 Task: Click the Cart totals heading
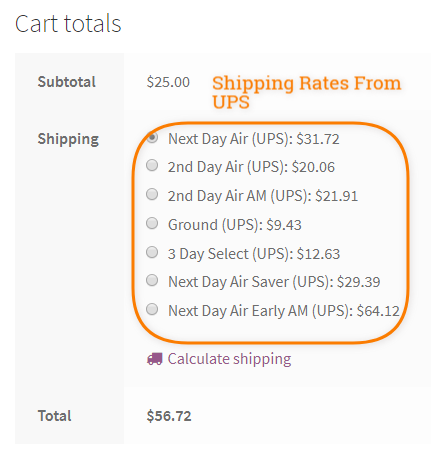point(68,24)
